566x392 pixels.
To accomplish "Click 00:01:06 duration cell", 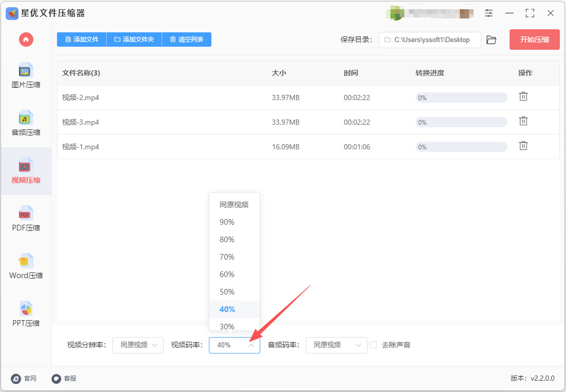I will click(x=357, y=147).
